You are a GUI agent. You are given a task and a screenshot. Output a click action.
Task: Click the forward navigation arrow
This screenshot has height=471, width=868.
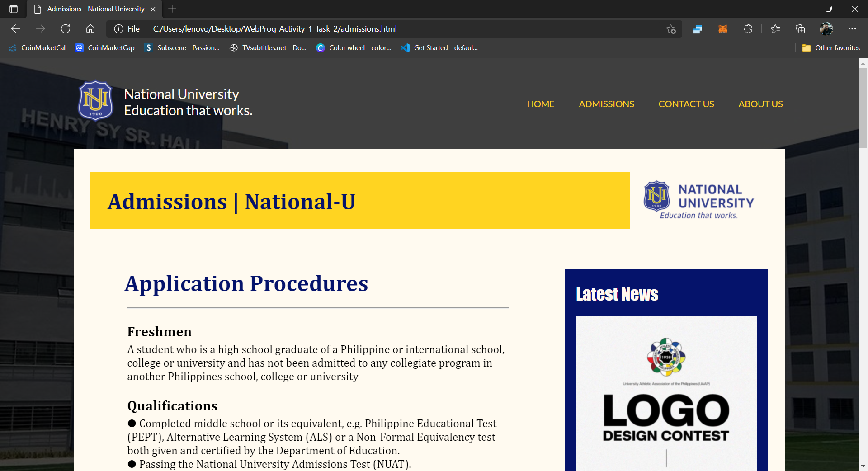coord(41,28)
